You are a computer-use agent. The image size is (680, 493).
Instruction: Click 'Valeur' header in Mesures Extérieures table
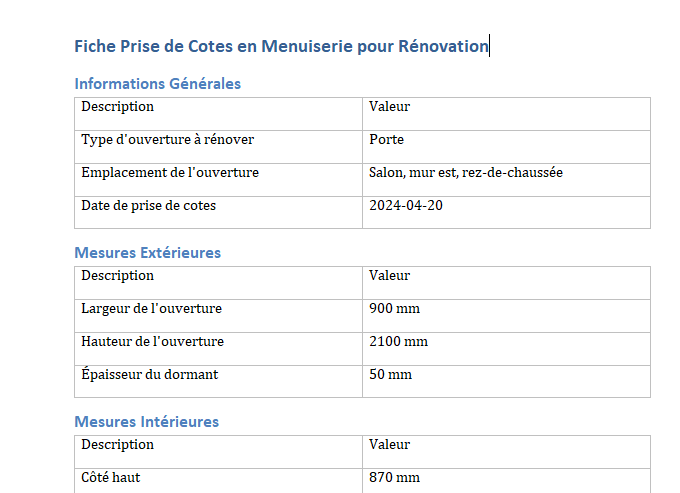(x=389, y=275)
